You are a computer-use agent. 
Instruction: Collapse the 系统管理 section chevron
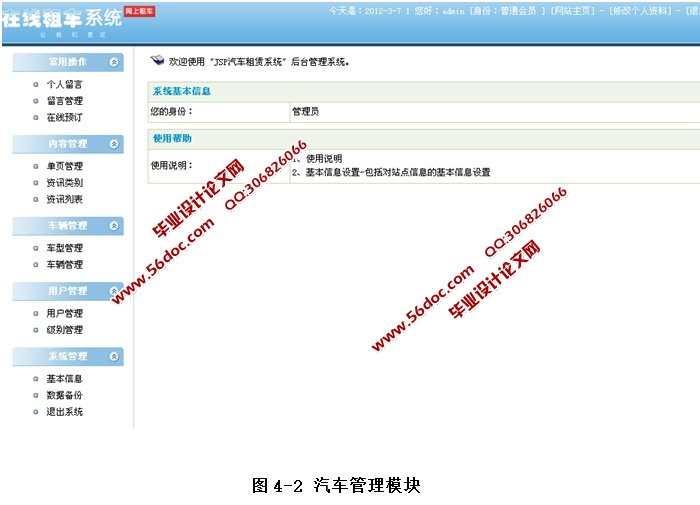(x=114, y=356)
